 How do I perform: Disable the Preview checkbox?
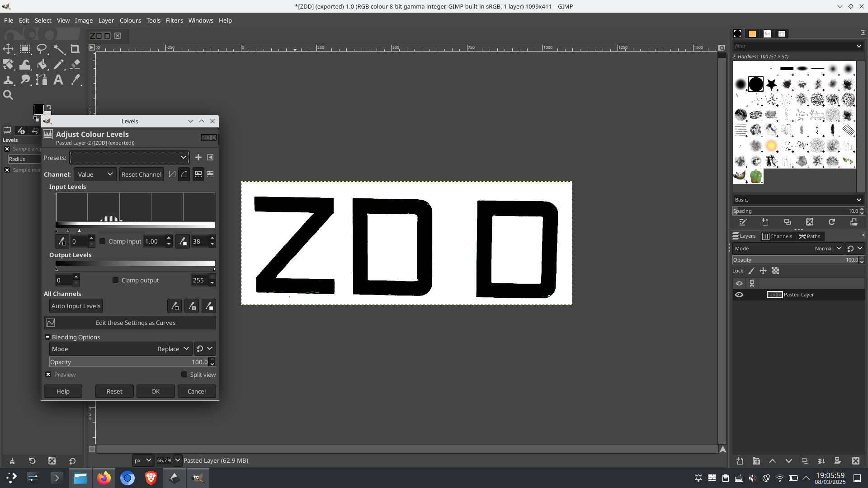click(48, 375)
